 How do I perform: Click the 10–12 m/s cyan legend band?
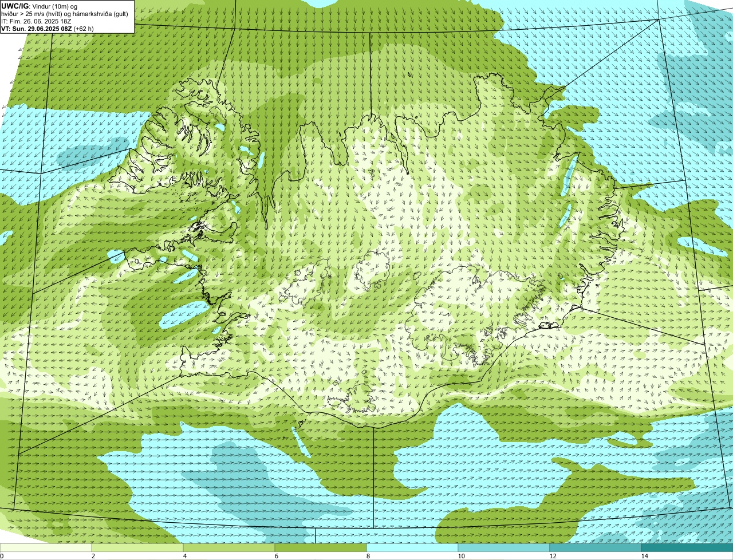point(504,548)
